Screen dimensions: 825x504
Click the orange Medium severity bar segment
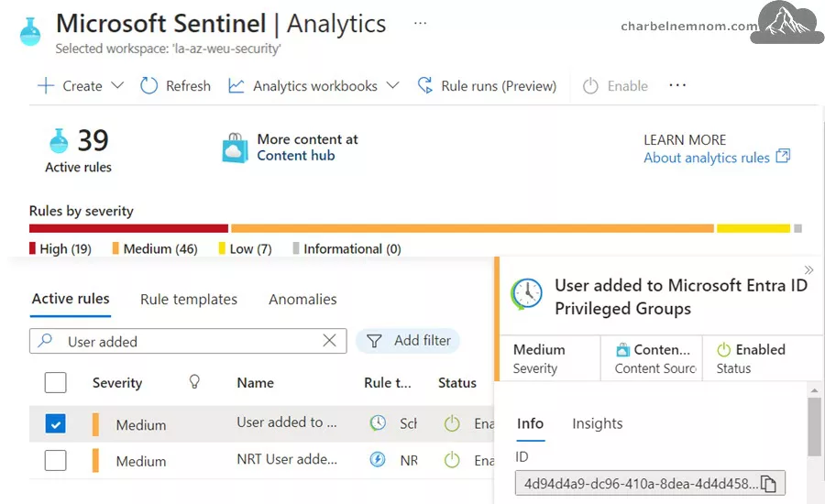coord(472,228)
